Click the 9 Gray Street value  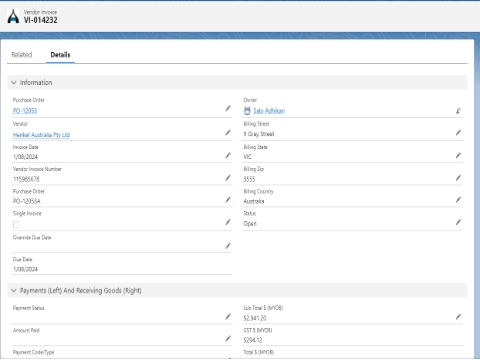point(259,134)
